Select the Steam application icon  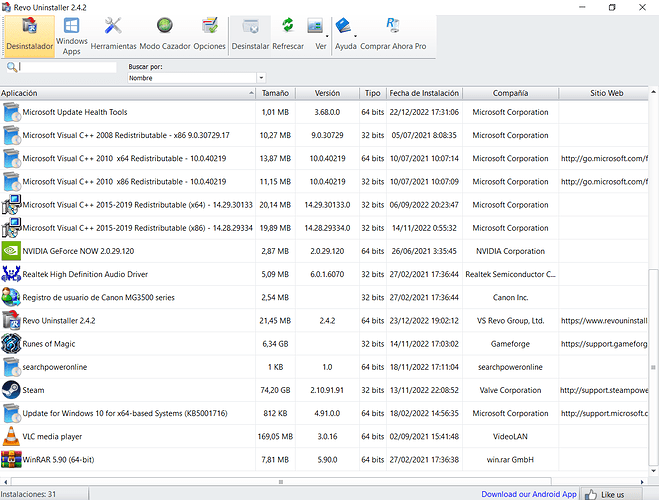(x=11, y=390)
